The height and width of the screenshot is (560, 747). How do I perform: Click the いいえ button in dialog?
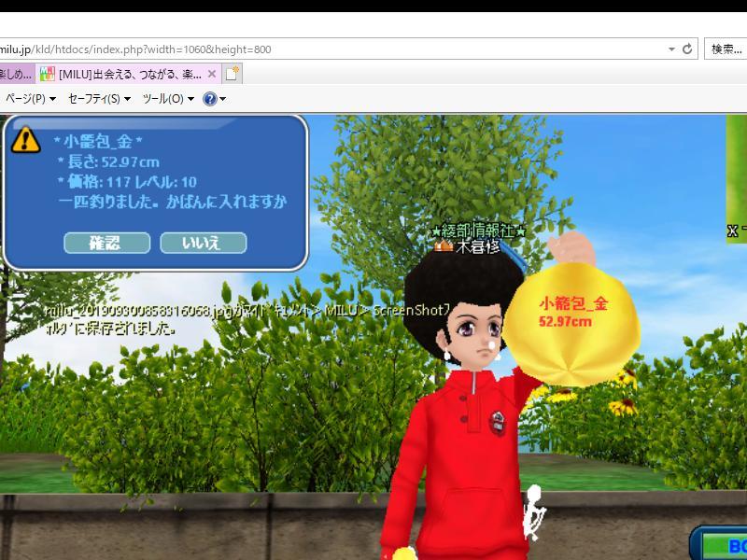(204, 243)
